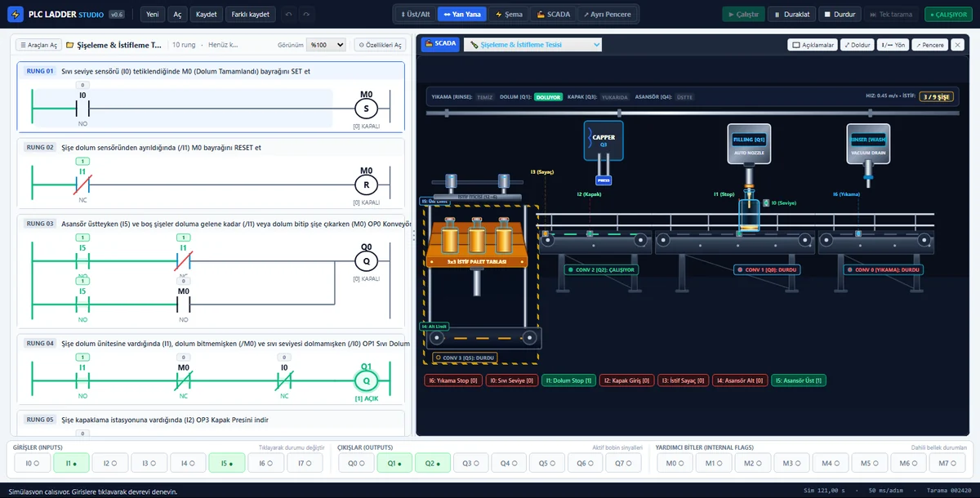Screen dimensions: 980x498
Task: Click the redo arrow in top toolbar
Action: (x=305, y=15)
